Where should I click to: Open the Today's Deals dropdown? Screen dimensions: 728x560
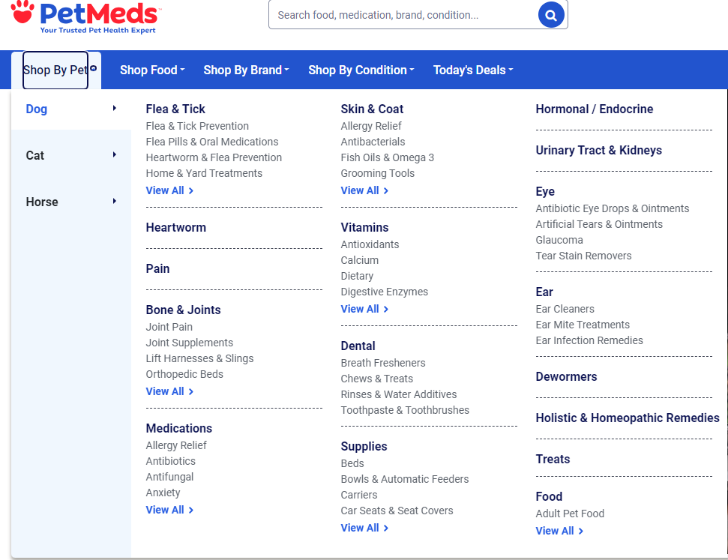470,69
